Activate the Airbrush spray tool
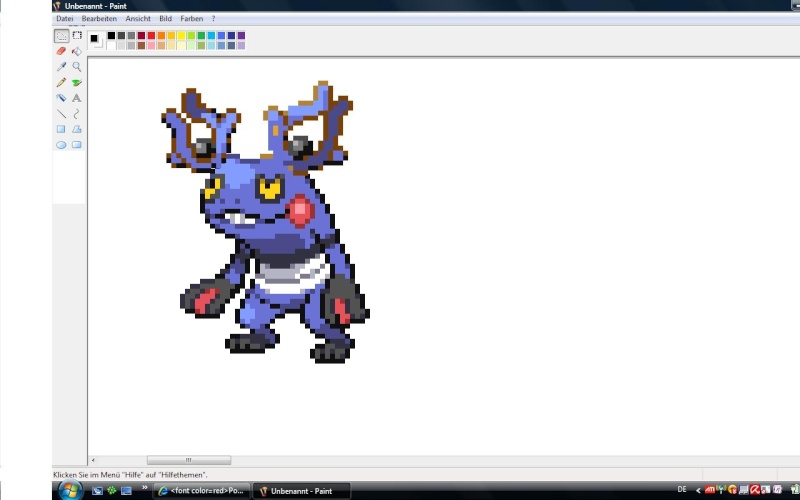Screen dimensions: 800x500 (61, 98)
